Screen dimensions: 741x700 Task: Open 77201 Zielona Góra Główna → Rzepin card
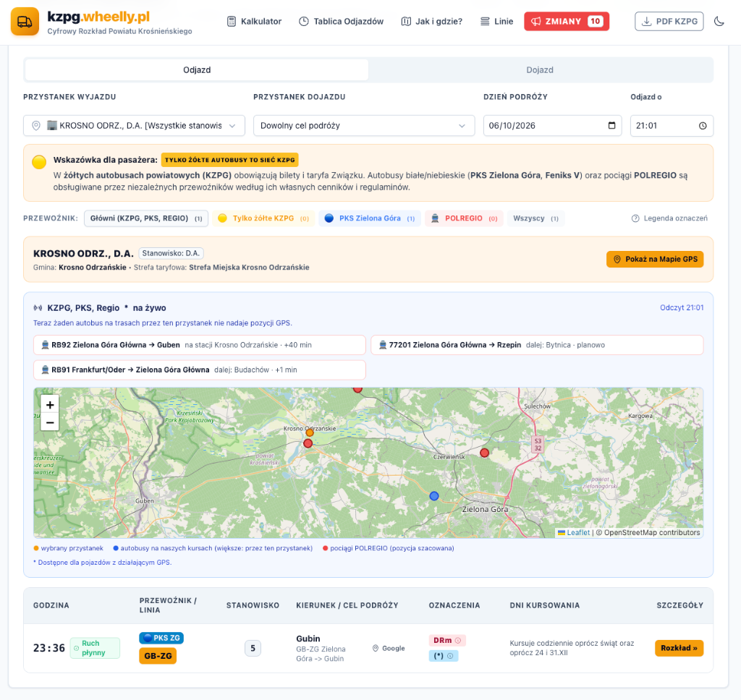pos(537,345)
